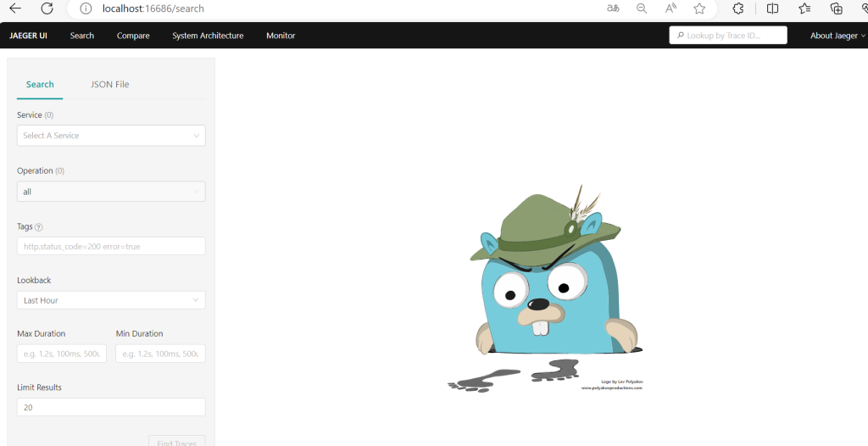Click the JAEGER UI home link
868x446 pixels.
(x=28, y=36)
